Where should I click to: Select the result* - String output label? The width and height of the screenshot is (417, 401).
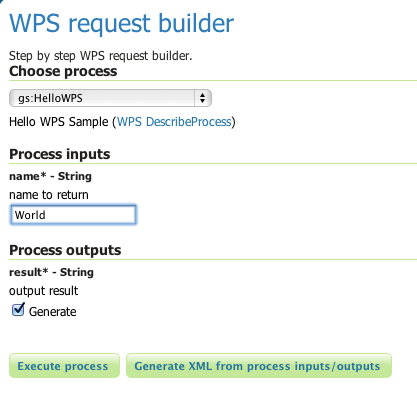pos(51,272)
